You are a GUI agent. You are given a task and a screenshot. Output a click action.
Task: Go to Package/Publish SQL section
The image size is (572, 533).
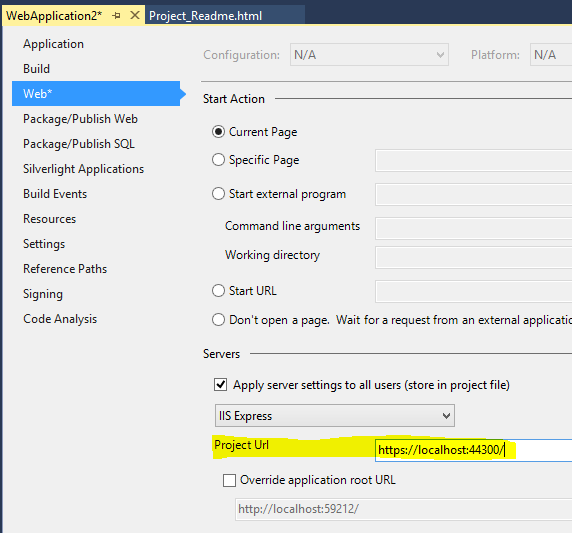79,144
